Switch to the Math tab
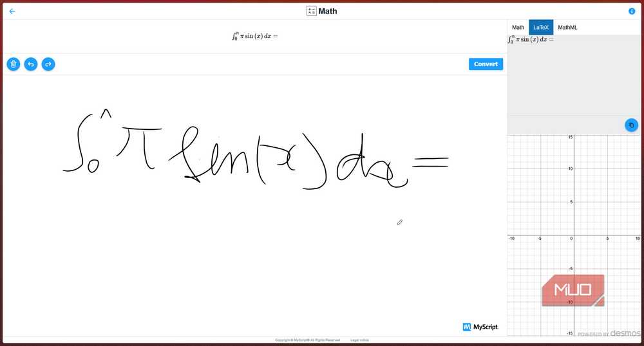The height and width of the screenshot is (346, 644). point(518,28)
